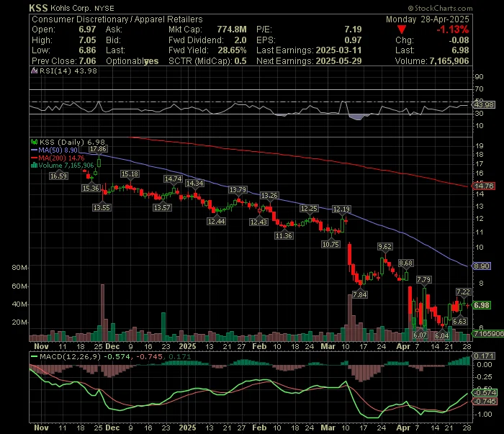
Task: Select Consumer Discretionary / Apparel Retailers sector text
Action: point(117,19)
